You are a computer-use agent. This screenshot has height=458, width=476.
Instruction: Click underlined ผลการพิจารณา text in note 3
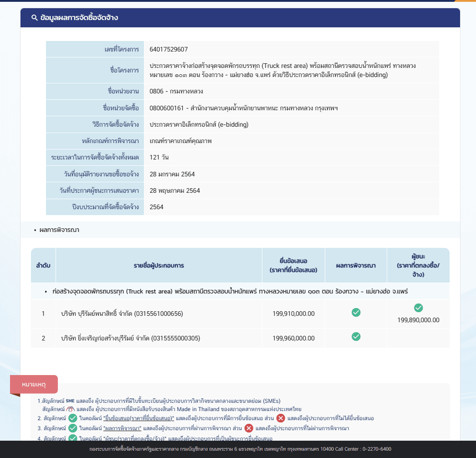(123, 428)
